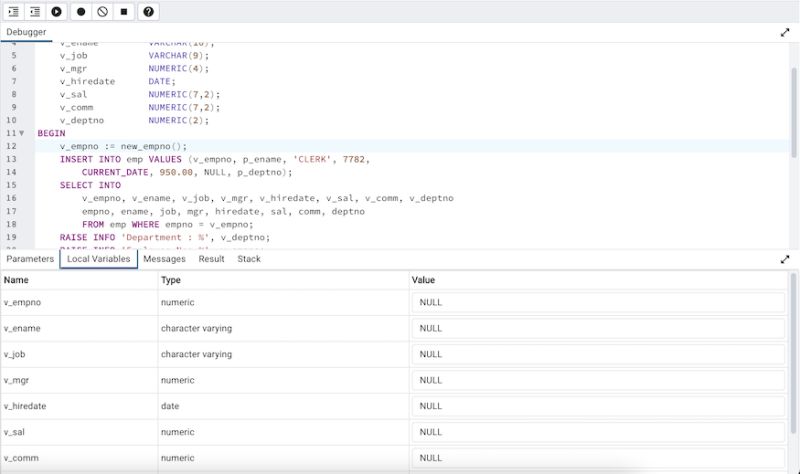Click the v_deptno NUMERIC(2) declaration
This screenshot has width=800, height=474.
pos(134,120)
